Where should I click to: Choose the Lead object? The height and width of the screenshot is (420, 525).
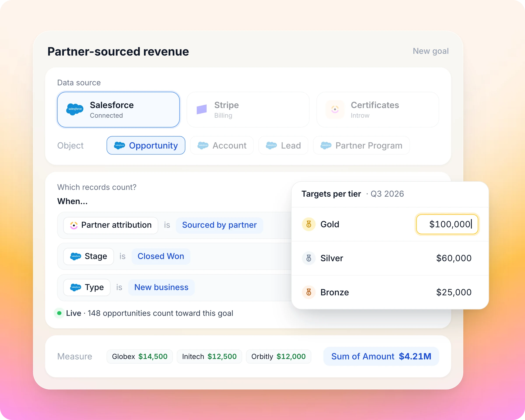[283, 145]
